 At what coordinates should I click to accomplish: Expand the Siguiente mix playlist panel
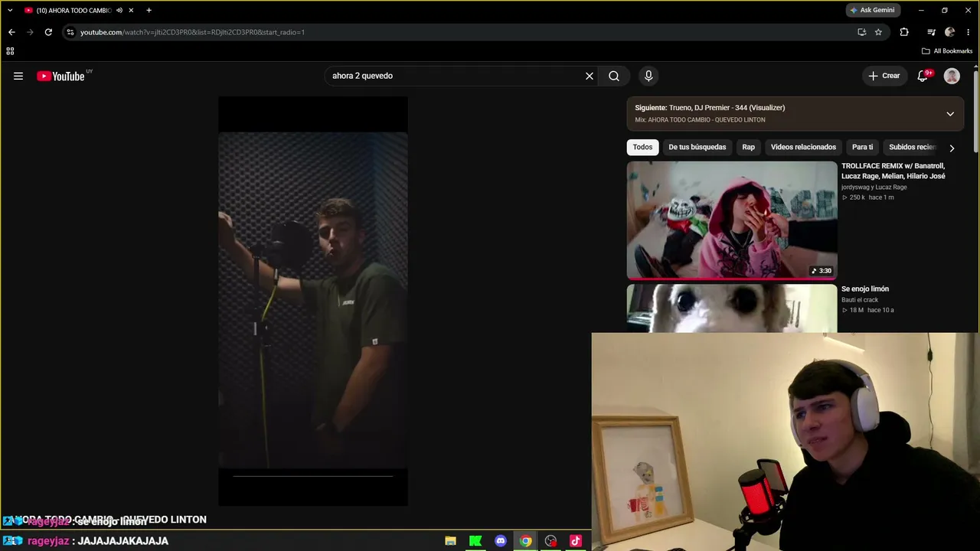(x=950, y=114)
